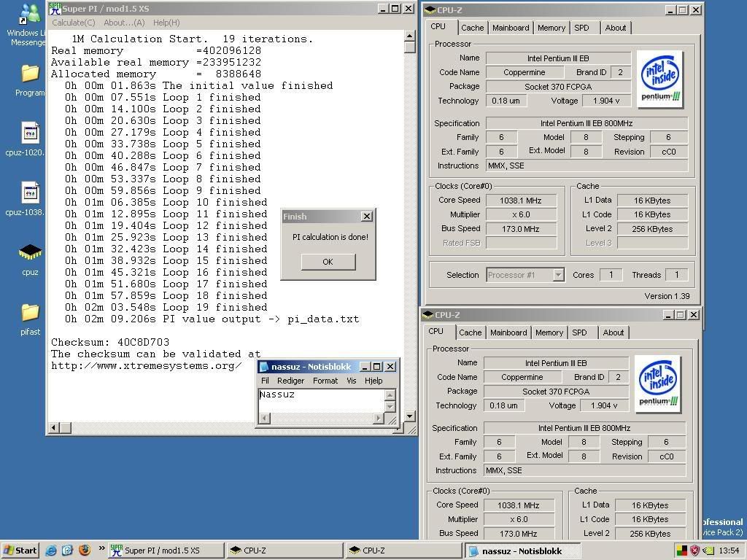This screenshot has height=560, width=747.
Task: Click second quick launch browser icon
Action: (68, 551)
